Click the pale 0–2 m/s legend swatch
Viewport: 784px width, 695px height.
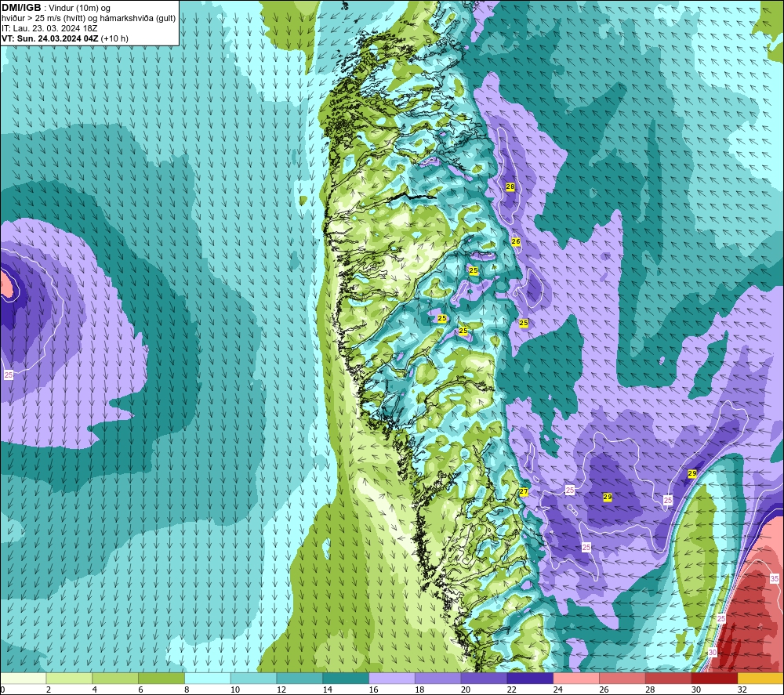click(x=23, y=678)
